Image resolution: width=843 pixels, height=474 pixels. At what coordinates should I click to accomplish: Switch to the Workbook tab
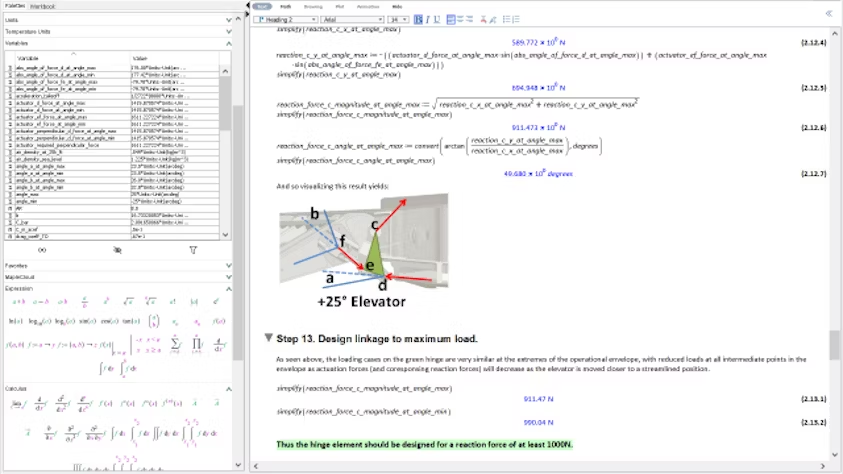click(x=43, y=6)
